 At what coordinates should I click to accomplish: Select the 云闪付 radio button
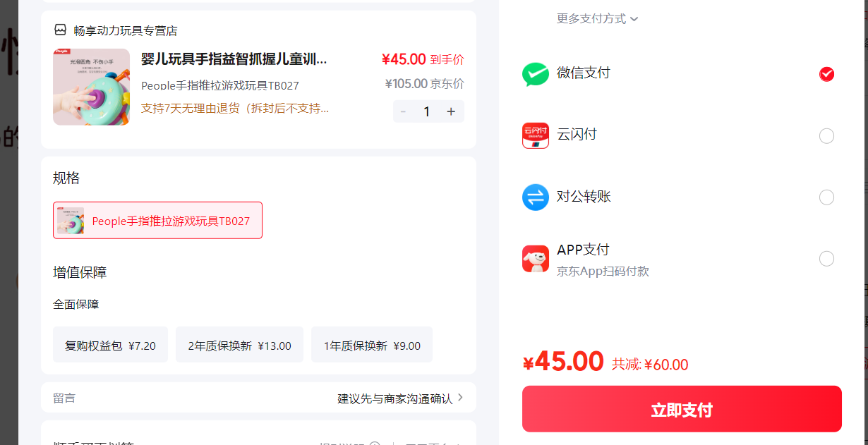(827, 136)
